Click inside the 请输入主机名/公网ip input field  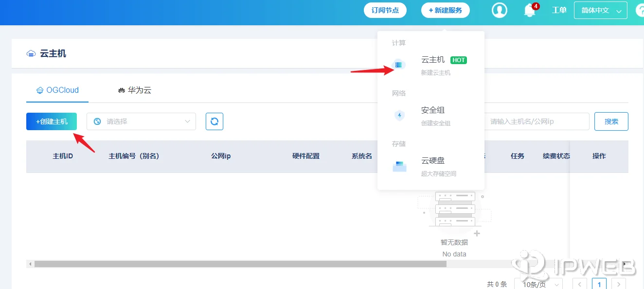coord(535,121)
